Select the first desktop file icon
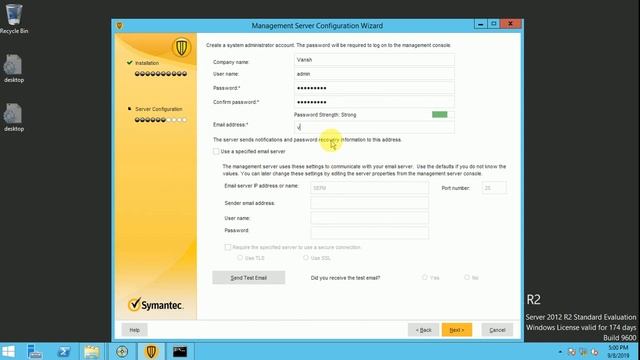The height and width of the screenshot is (360, 640). pyautogui.click(x=14, y=68)
